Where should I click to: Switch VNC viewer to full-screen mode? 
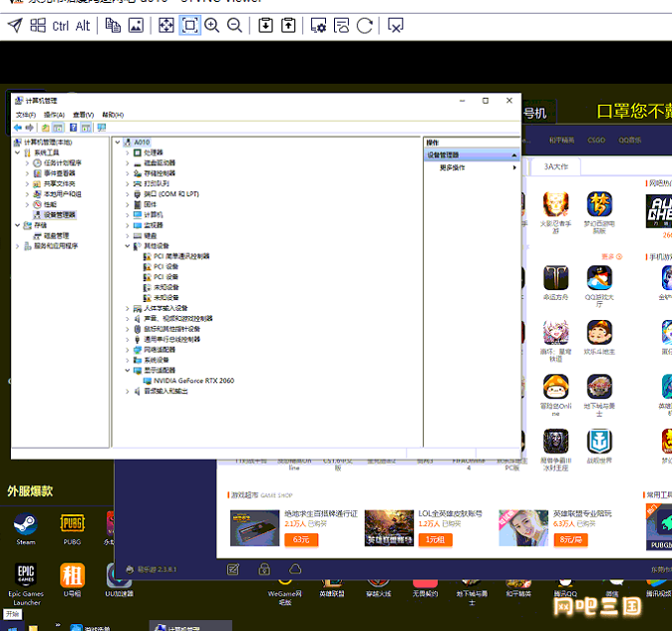167,25
